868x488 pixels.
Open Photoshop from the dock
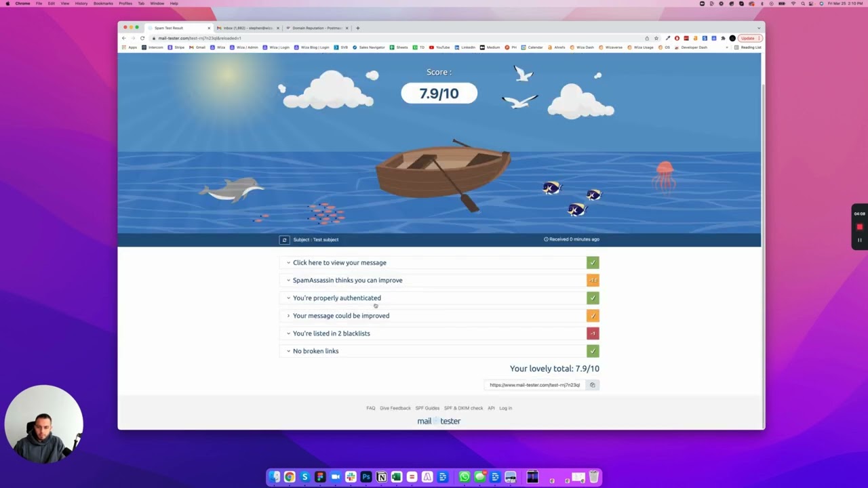[x=366, y=477]
